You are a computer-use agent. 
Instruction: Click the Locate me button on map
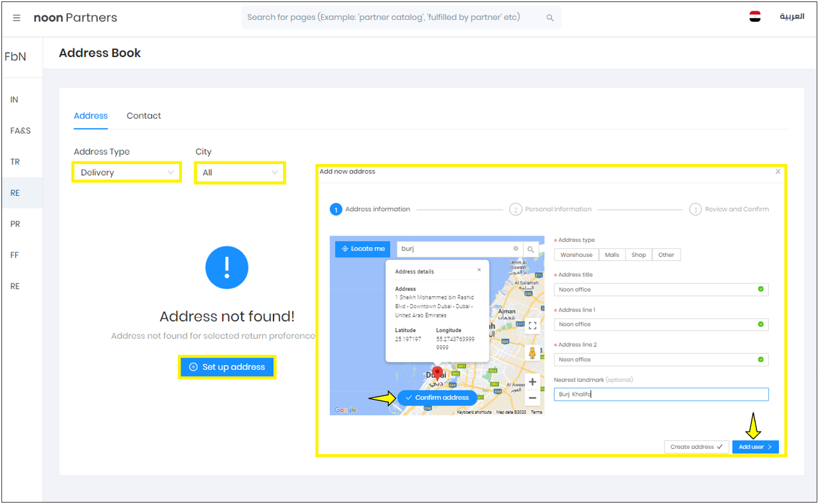point(363,249)
